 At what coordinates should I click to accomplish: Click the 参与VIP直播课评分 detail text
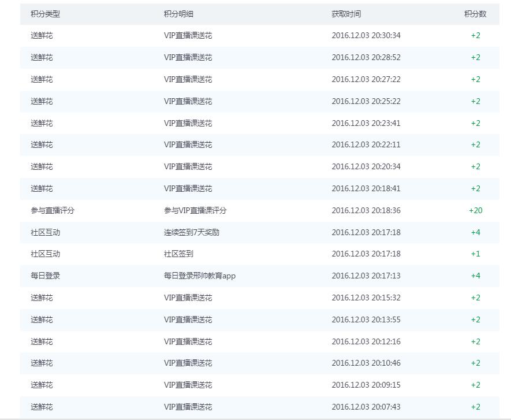click(x=195, y=210)
